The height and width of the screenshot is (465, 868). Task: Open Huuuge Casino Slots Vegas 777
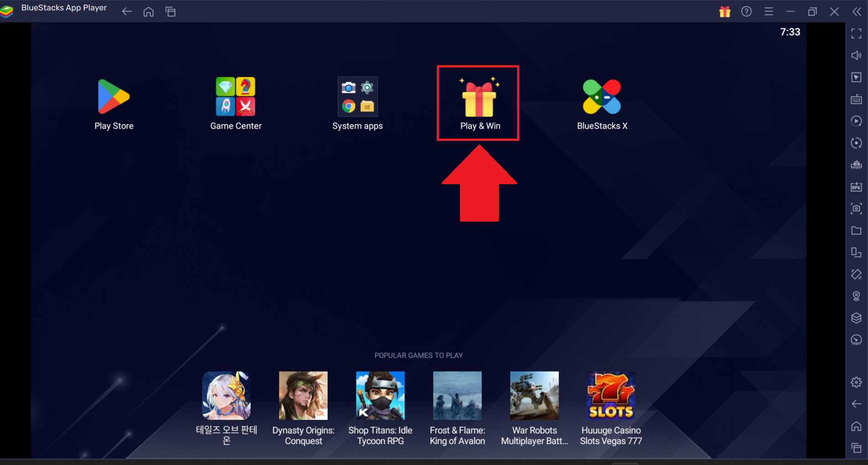[611, 396]
